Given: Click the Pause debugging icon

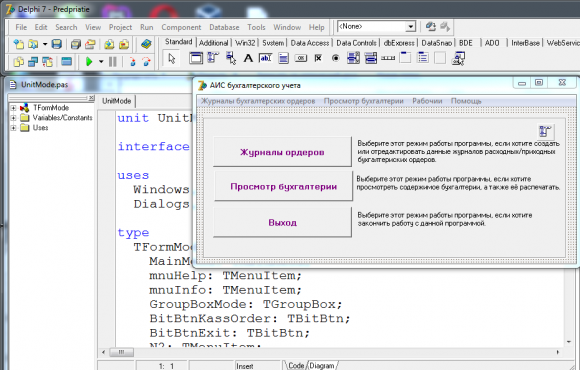Looking at the screenshot, I should [113, 61].
